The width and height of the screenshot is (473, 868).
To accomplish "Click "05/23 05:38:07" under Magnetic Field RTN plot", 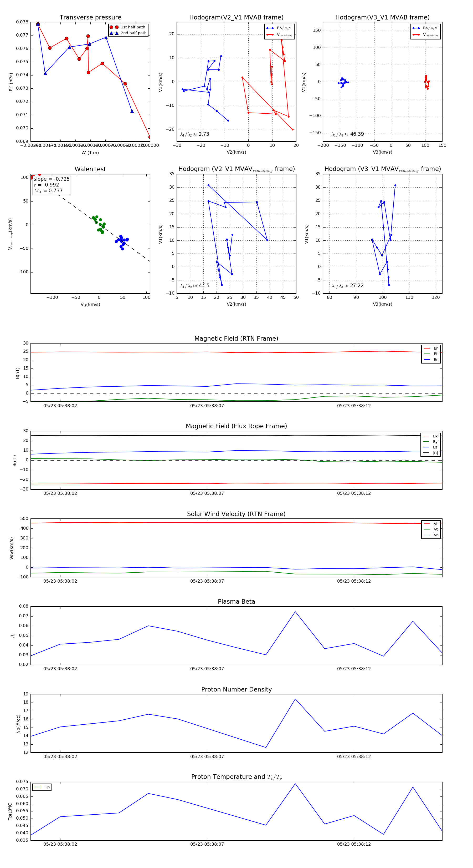I will pos(207,406).
